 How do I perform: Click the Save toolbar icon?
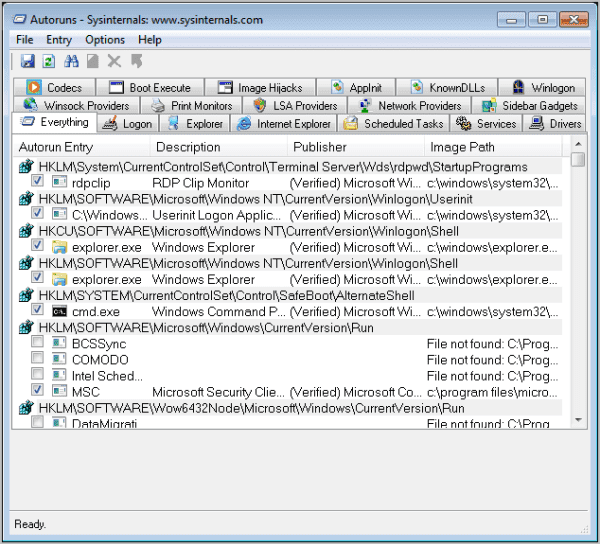point(28,61)
